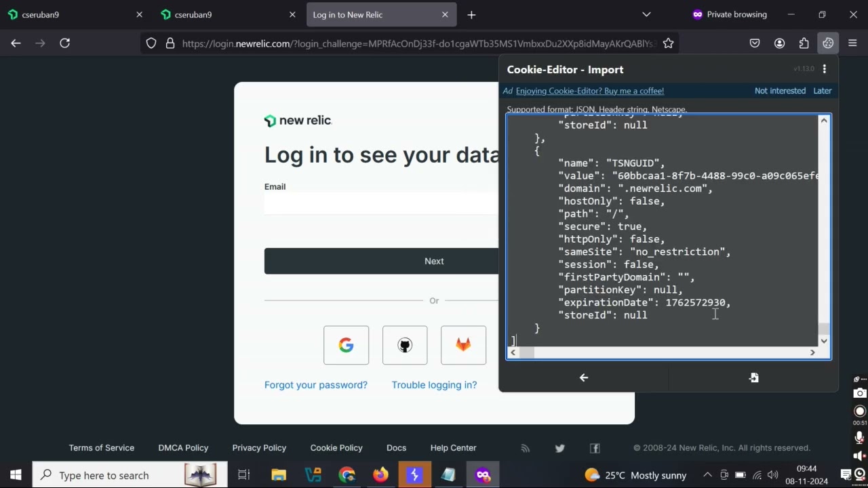Click the Buy me a coffee ad link
868x488 pixels.
(x=590, y=91)
